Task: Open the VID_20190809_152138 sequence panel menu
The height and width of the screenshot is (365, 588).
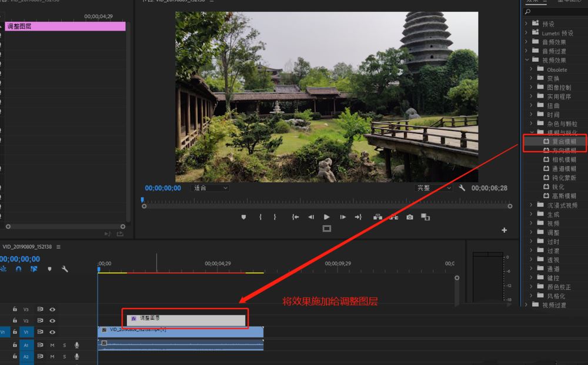Action: (x=58, y=247)
